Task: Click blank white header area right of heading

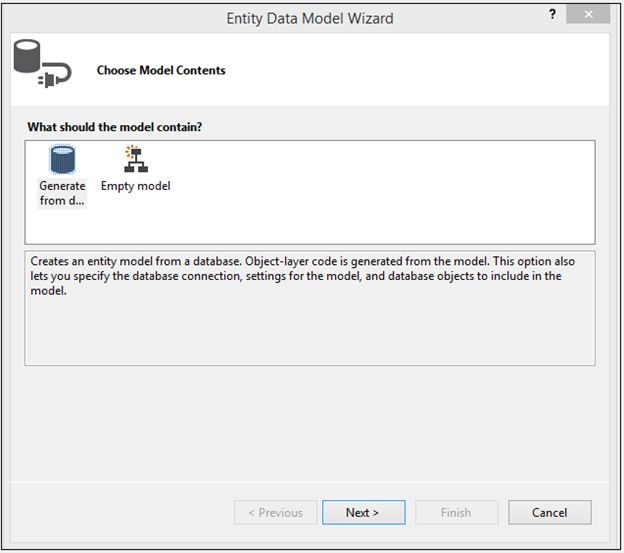Action: tap(420, 70)
